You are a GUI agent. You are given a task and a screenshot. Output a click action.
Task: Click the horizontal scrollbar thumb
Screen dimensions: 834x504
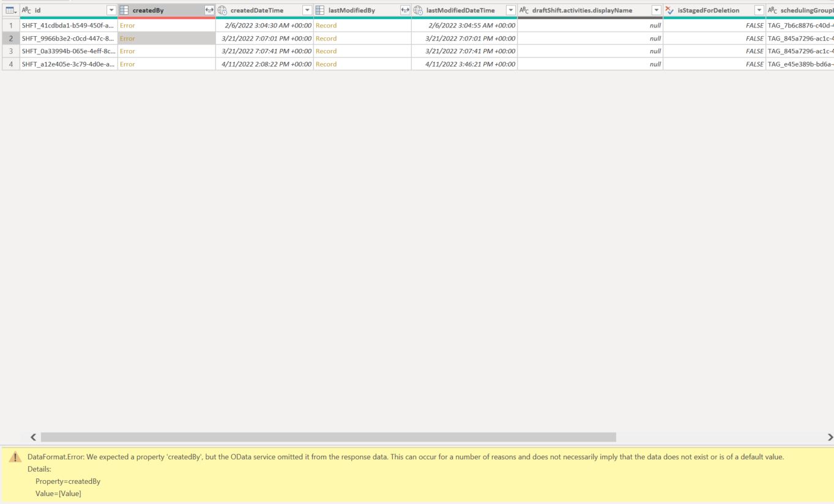tap(329, 437)
